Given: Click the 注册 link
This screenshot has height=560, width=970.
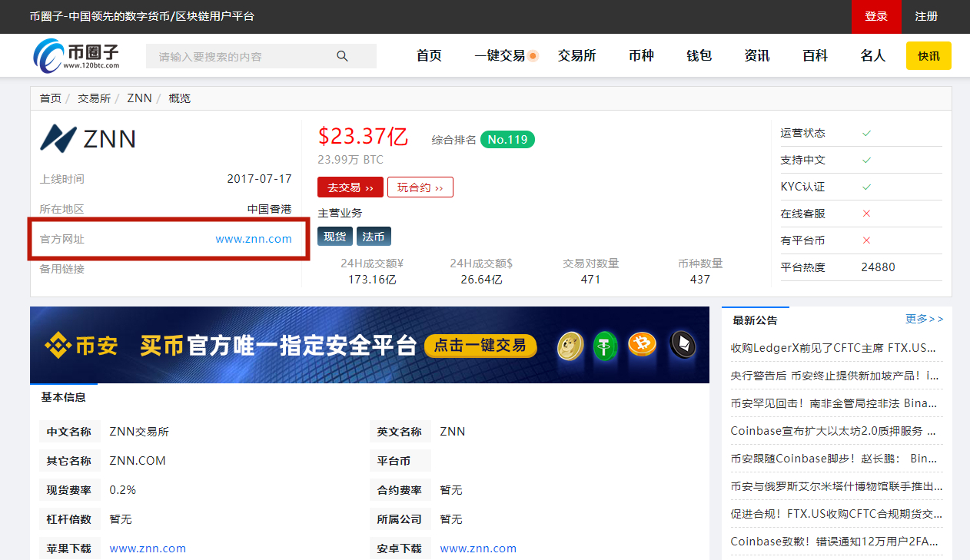Looking at the screenshot, I should coord(926,16).
